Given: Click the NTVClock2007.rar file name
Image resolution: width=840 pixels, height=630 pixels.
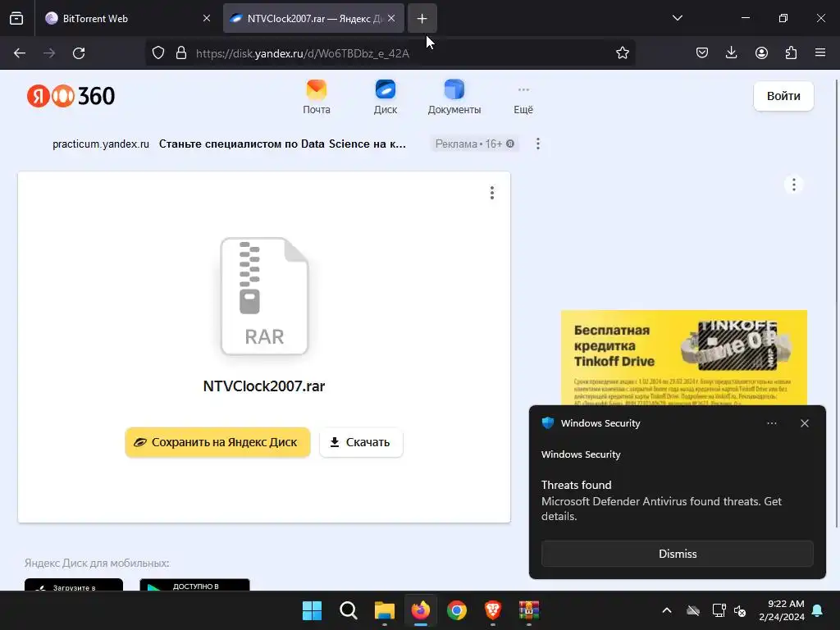Looking at the screenshot, I should [264, 386].
